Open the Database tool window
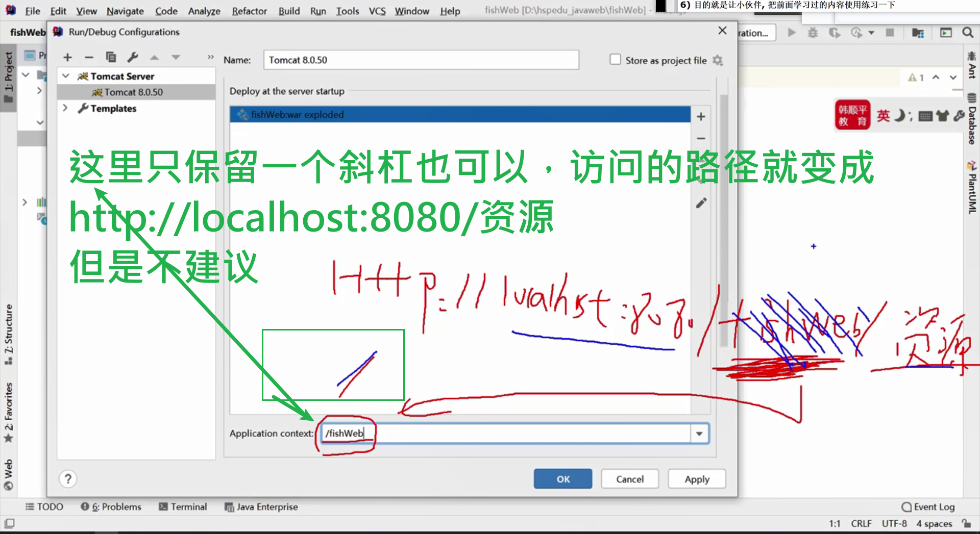This screenshot has height=534, width=980. tap(972, 119)
